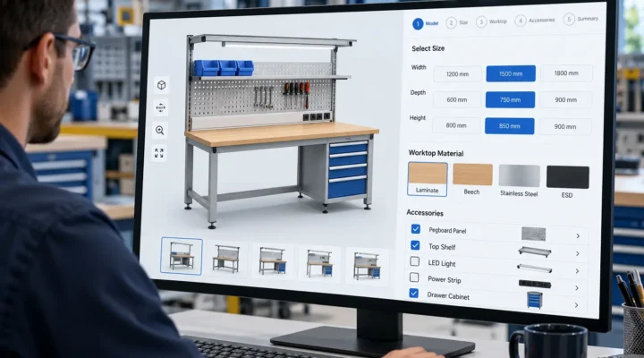The width and height of the screenshot is (644, 358).
Task: Enable the Power Strip checkbox
Action: (x=414, y=277)
